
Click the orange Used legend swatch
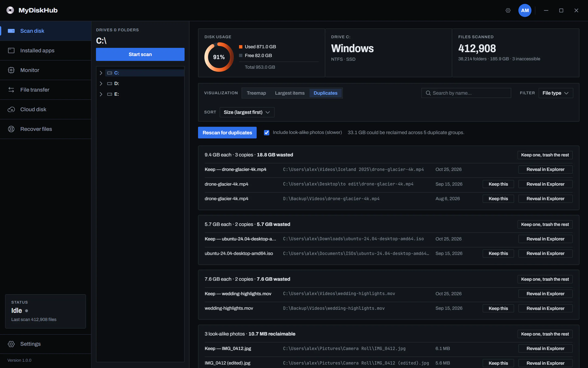click(241, 47)
